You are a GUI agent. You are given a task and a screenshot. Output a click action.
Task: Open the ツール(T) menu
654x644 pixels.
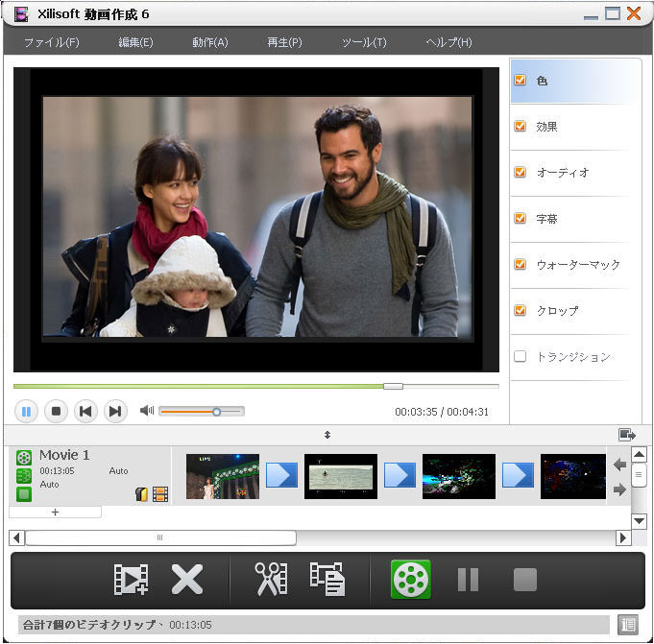click(x=364, y=42)
